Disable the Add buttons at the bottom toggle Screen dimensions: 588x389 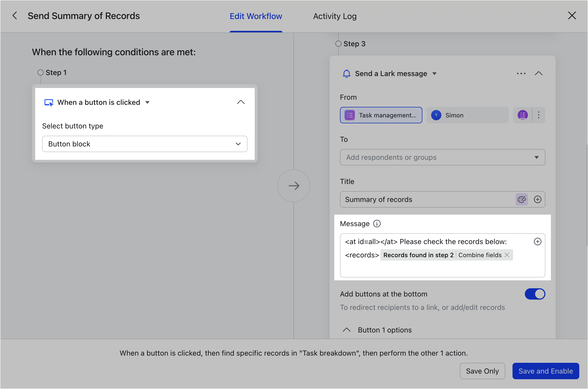coord(535,294)
